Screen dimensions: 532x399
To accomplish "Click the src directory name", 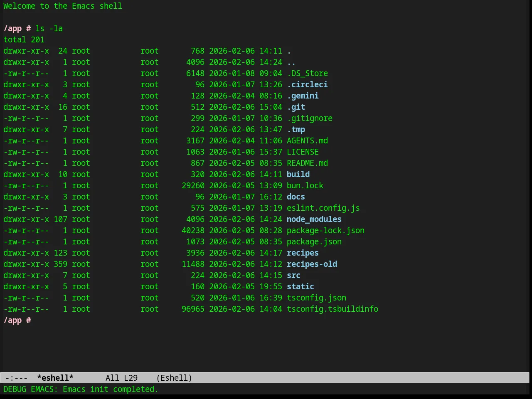I will tap(293, 276).
